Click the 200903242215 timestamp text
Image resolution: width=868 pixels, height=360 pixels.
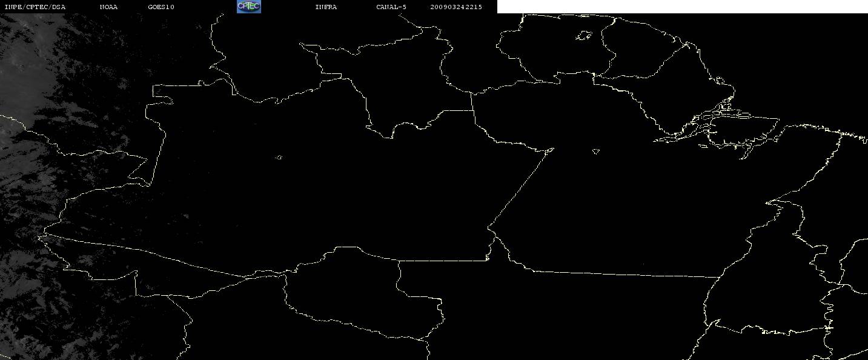pos(456,7)
